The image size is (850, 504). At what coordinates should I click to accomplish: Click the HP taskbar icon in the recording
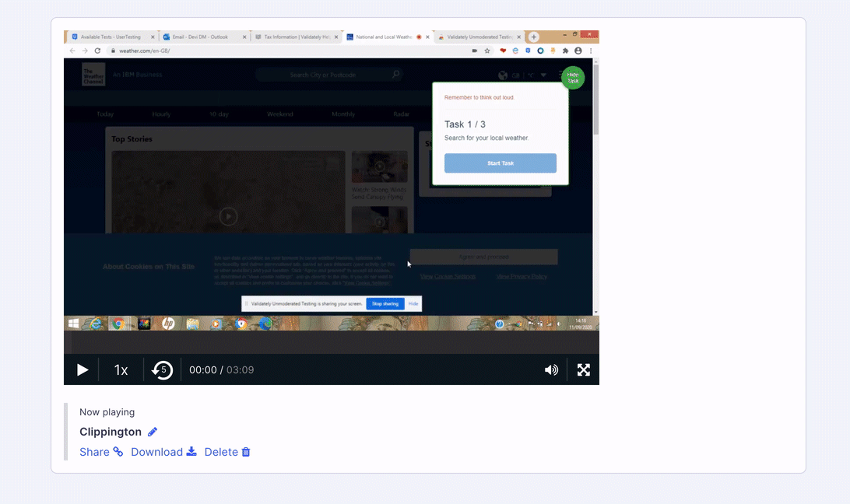coord(168,324)
